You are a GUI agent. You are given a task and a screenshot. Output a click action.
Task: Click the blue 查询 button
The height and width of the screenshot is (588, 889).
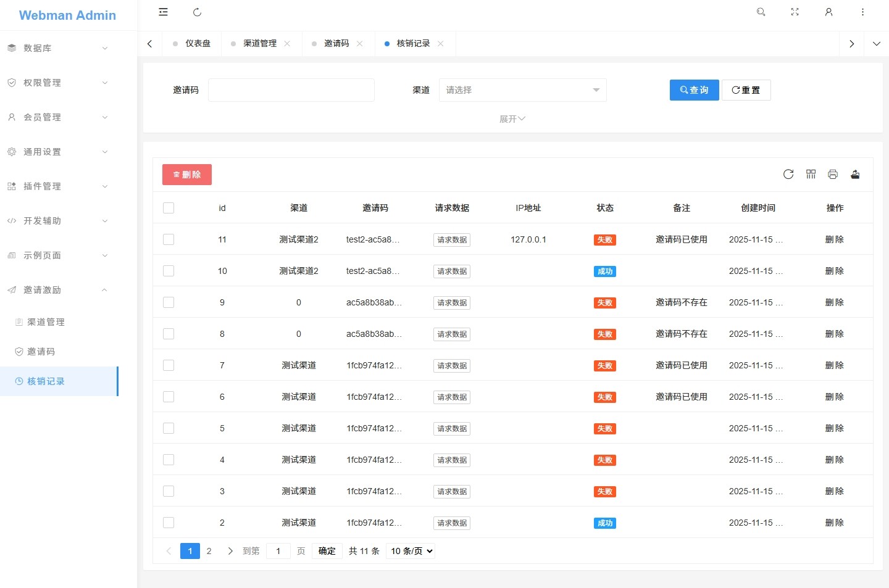[694, 90]
